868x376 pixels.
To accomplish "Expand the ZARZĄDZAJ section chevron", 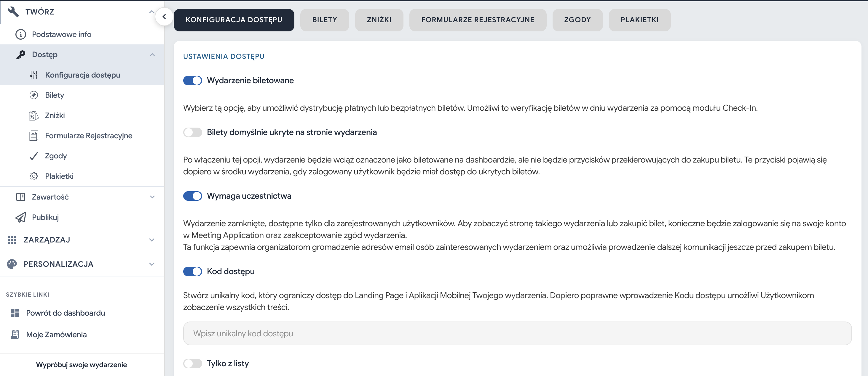I will point(152,240).
